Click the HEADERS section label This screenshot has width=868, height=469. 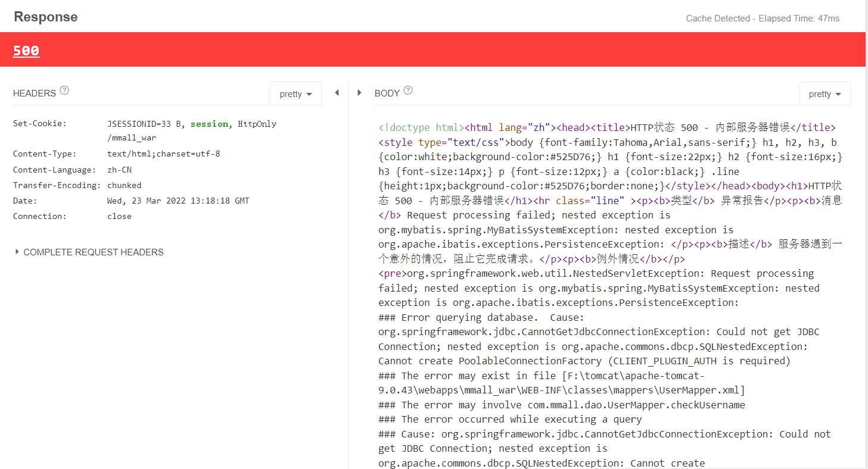35,93
